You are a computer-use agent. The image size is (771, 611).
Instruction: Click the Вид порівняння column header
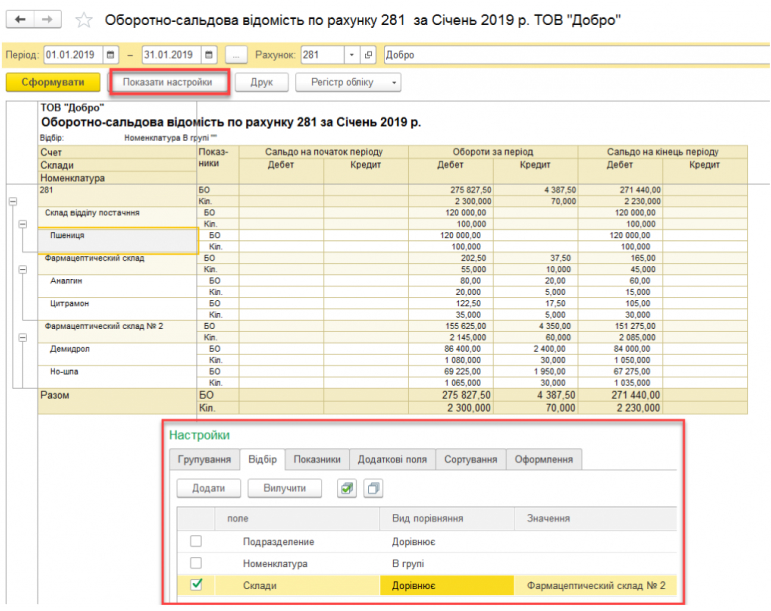point(447,518)
